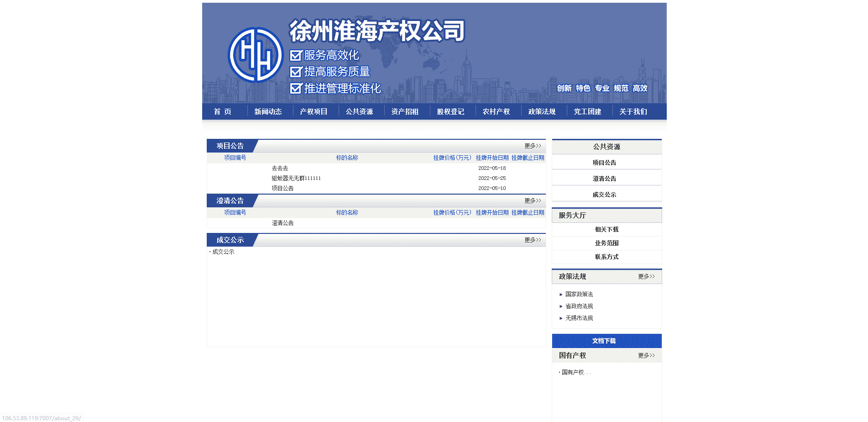868x422 pixels.
Task: Open 更多 in the 项目公告 section
Action: coord(532,146)
